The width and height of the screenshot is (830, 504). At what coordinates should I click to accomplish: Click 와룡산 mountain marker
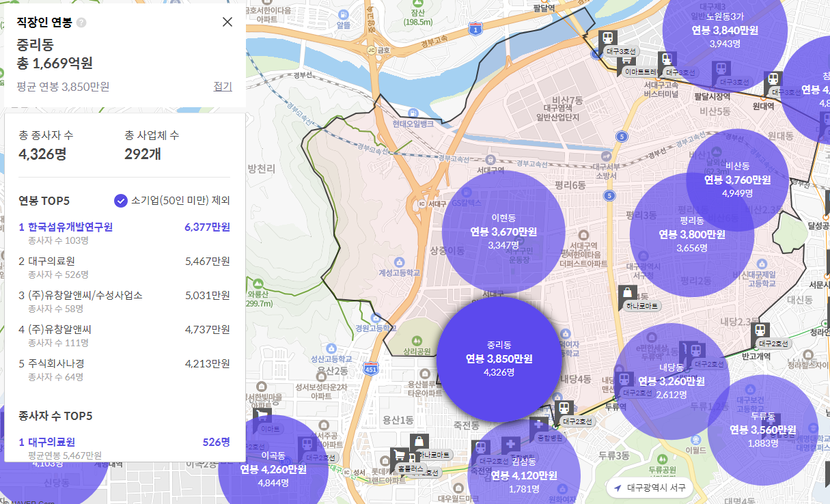(259, 284)
